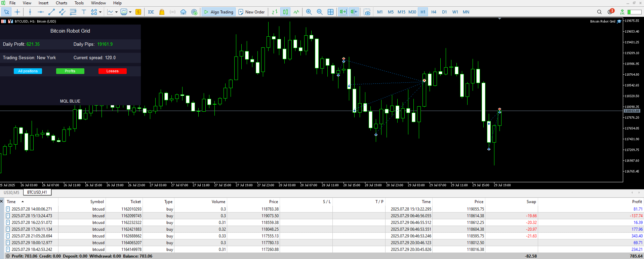644x259 pixels.
Task: Select the M15 timeframe
Action: (401, 12)
